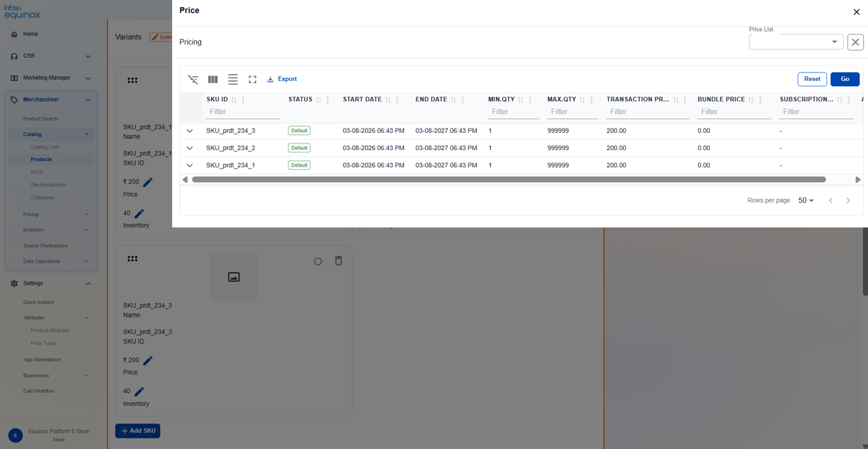Image resolution: width=868 pixels, height=449 pixels.
Task: Expand the SKU_prdt_234_3 row
Action: coord(190,131)
